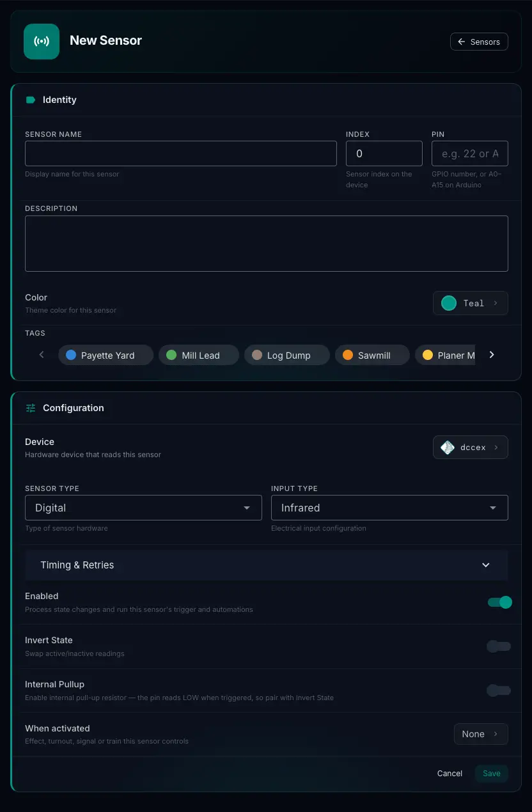This screenshot has height=812, width=532.
Task: Select the Sawmill tag
Action: point(372,355)
